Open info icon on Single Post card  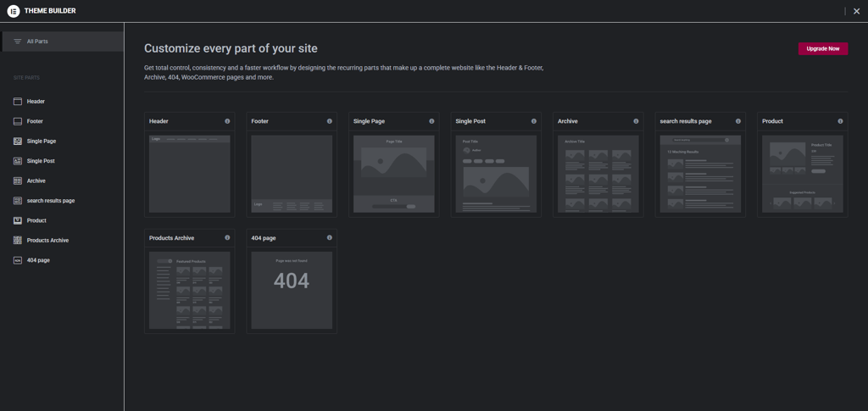coord(534,121)
